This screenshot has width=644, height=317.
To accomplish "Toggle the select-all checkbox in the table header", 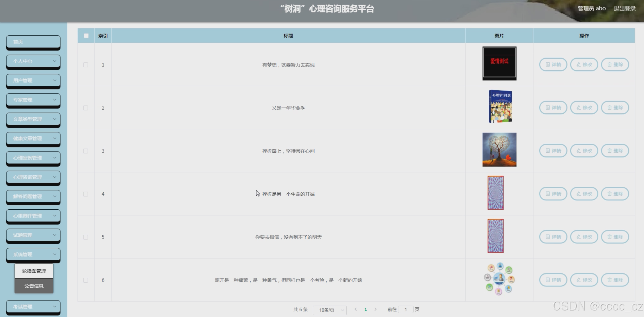I will (86, 36).
